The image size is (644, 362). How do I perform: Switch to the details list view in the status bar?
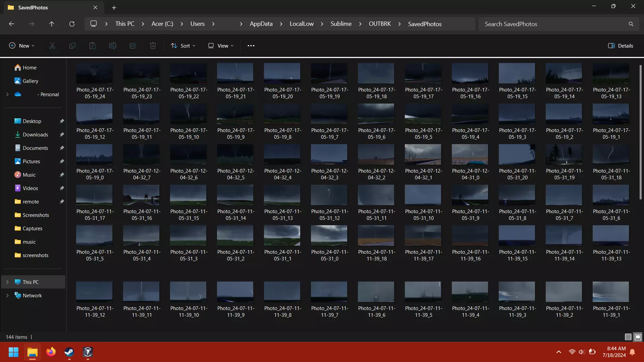628,337
